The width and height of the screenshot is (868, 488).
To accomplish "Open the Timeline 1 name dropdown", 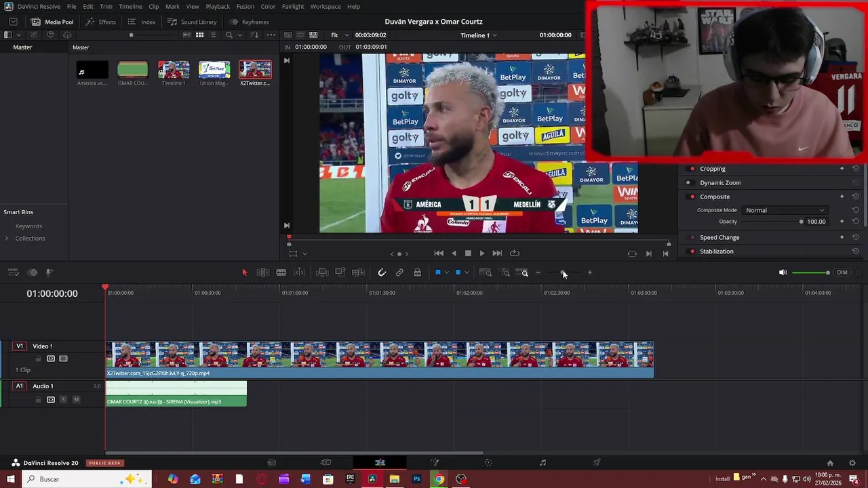I will coord(479,35).
